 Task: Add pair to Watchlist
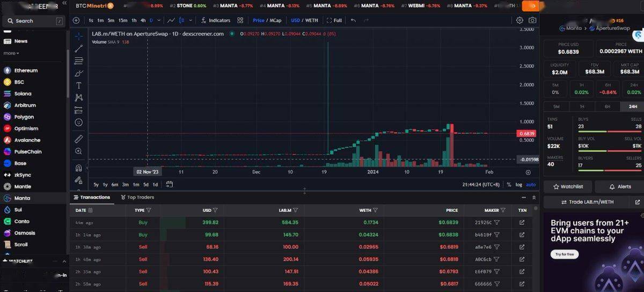(568, 186)
